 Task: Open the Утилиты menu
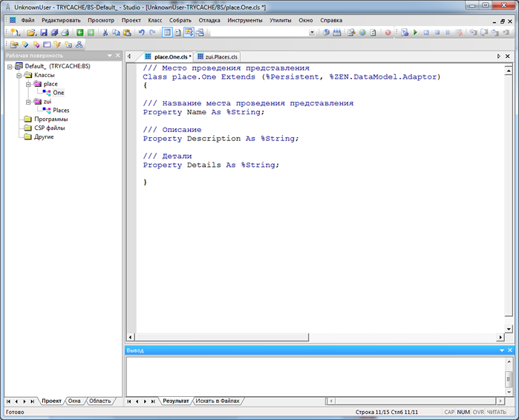pyautogui.click(x=281, y=20)
